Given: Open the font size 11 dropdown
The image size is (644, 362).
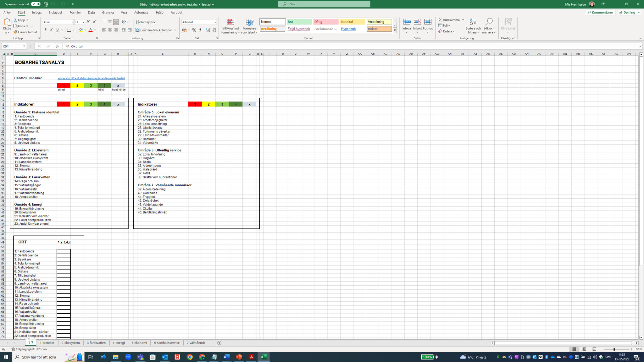Looking at the screenshot, I should (x=83, y=22).
